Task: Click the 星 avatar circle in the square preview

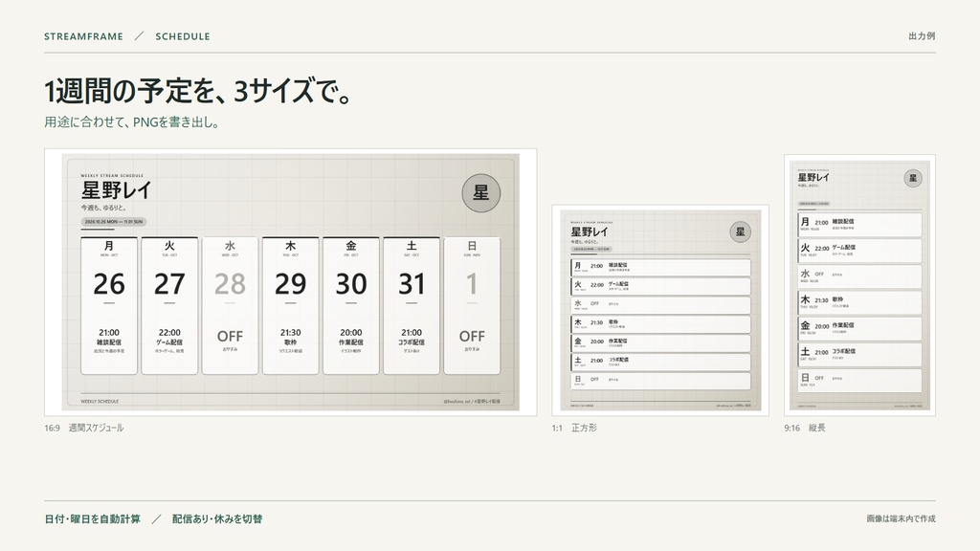Action: 740,231
